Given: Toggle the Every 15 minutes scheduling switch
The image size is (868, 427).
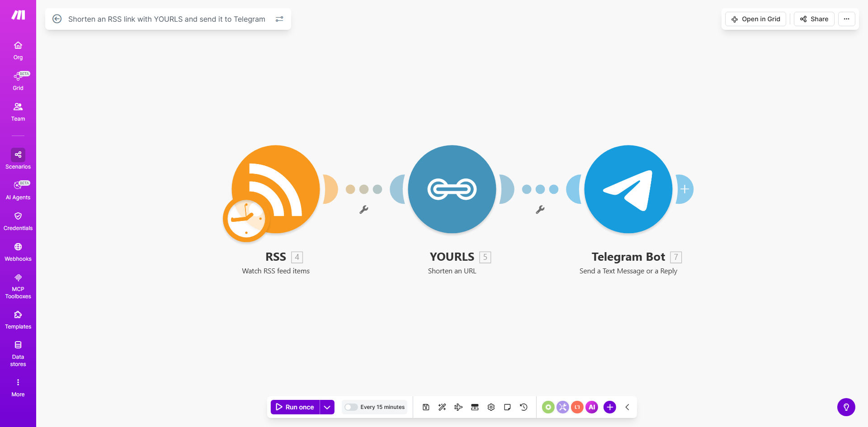Looking at the screenshot, I should pos(351,407).
